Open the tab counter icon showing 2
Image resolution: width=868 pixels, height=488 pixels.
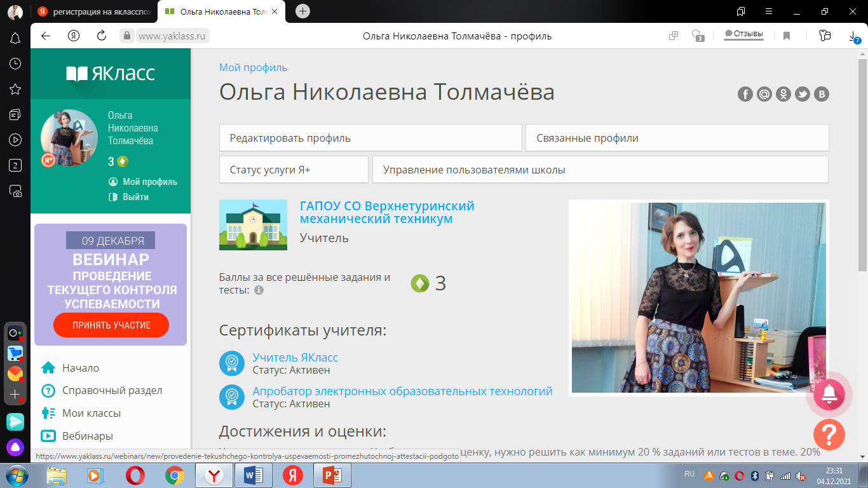point(15,165)
